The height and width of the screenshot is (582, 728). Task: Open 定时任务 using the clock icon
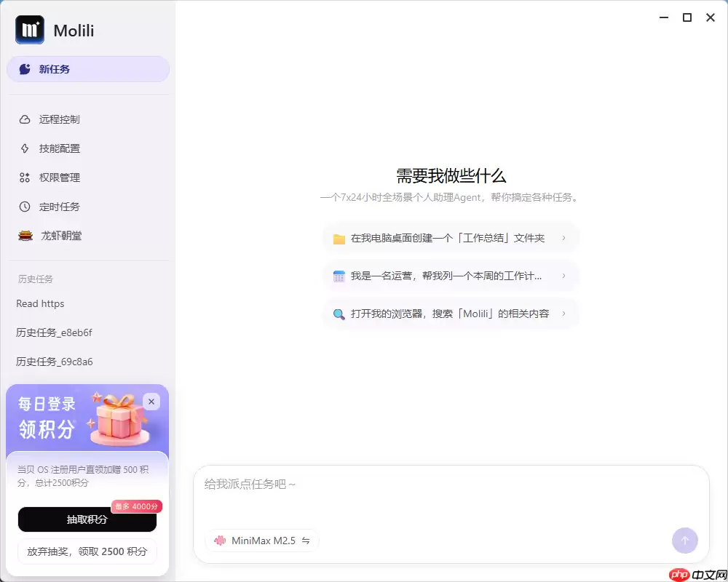pos(24,207)
